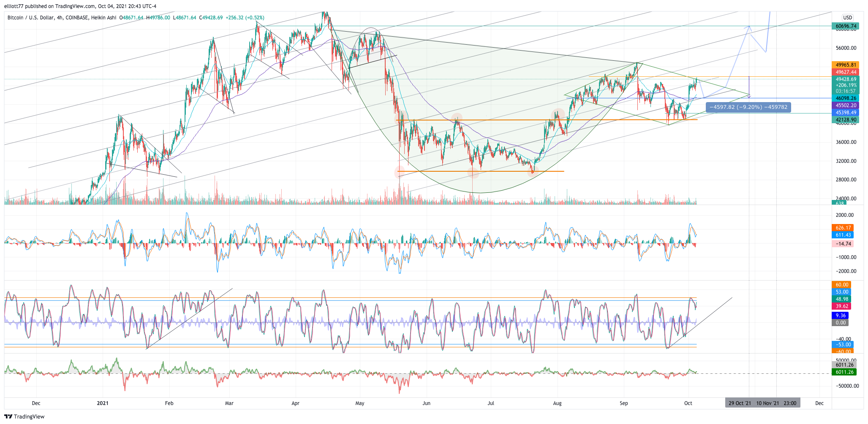Select the close value C49428.69 in legend
868x424 pixels.
pyautogui.click(x=211, y=18)
